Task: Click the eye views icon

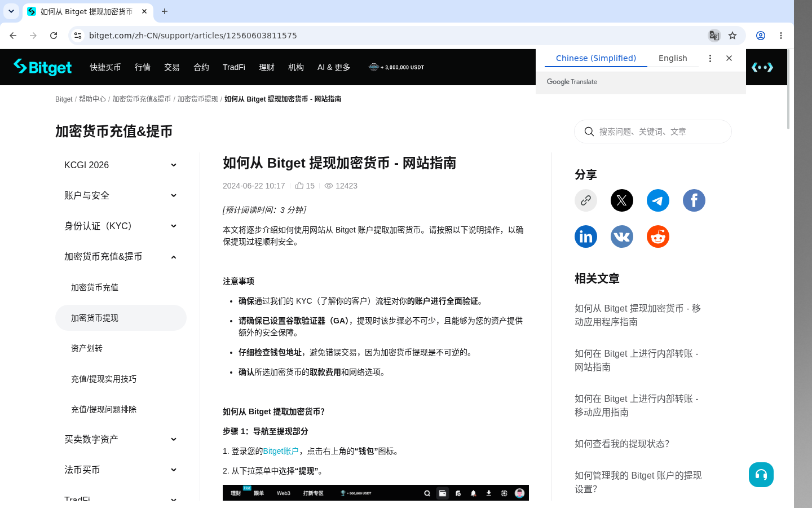Action: tap(329, 186)
